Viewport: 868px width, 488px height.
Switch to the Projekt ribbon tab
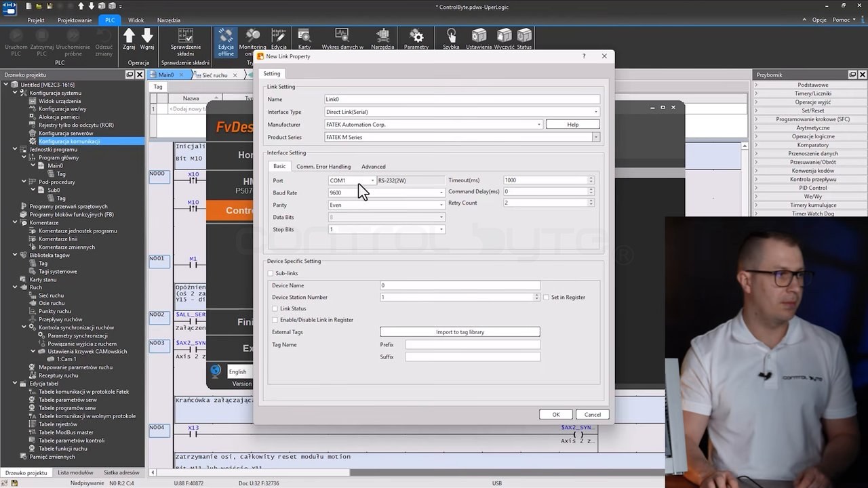pos(36,20)
